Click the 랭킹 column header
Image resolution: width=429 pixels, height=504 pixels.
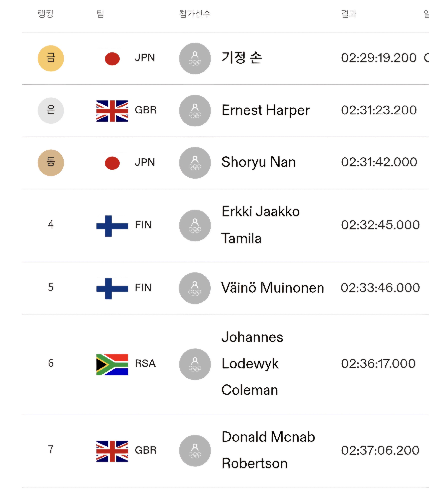(46, 14)
